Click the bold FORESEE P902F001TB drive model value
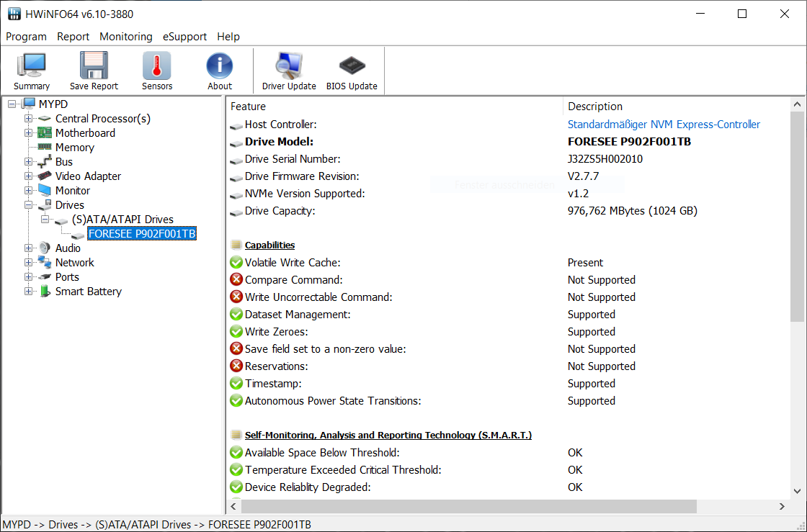 tap(629, 142)
